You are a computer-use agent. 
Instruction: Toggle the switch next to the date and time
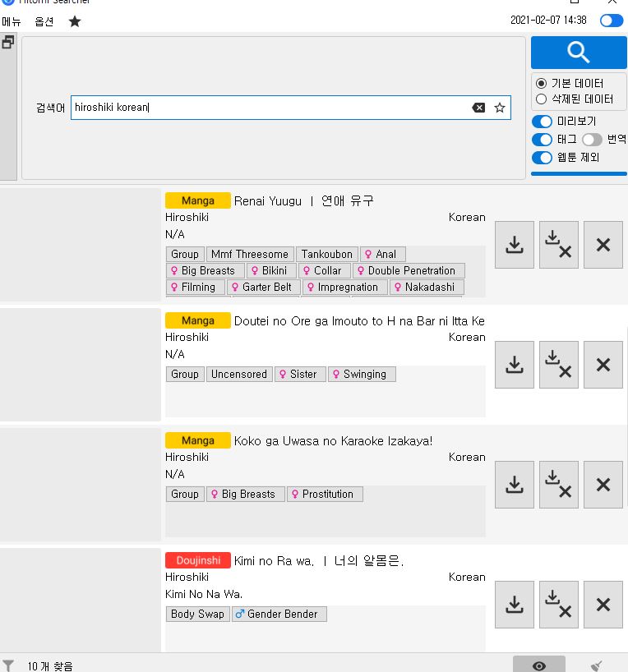[x=612, y=21]
